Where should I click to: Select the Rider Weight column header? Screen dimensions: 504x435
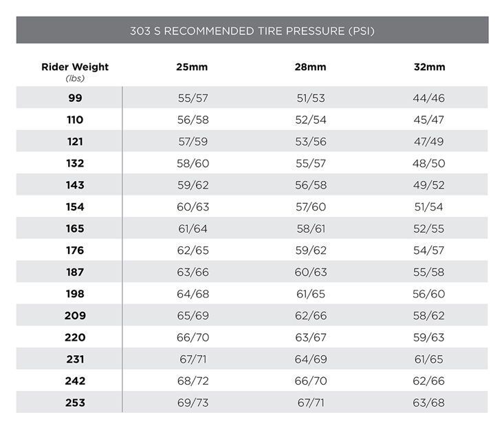point(75,72)
